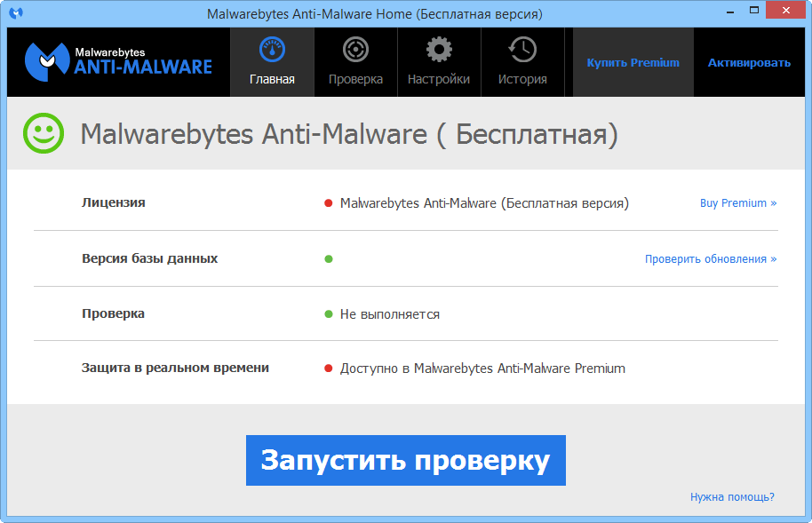This screenshot has height=523, width=812.
Task: Click the green dot next to Не выполняется
Action: click(329, 313)
